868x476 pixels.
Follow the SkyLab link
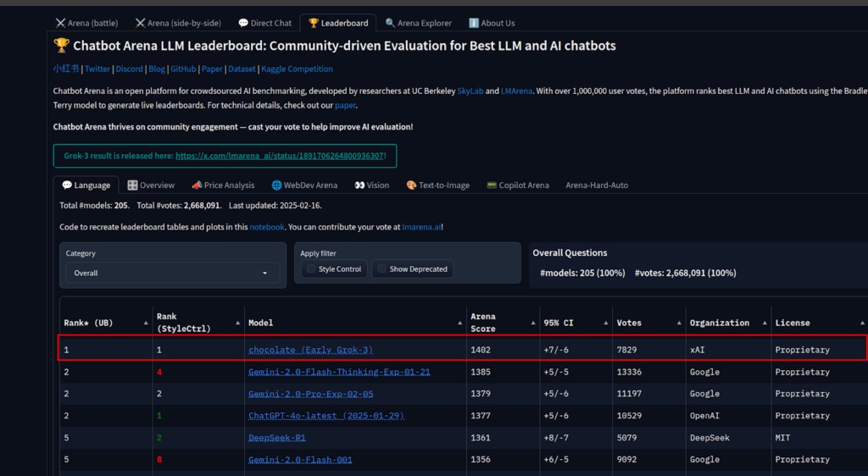(x=470, y=91)
